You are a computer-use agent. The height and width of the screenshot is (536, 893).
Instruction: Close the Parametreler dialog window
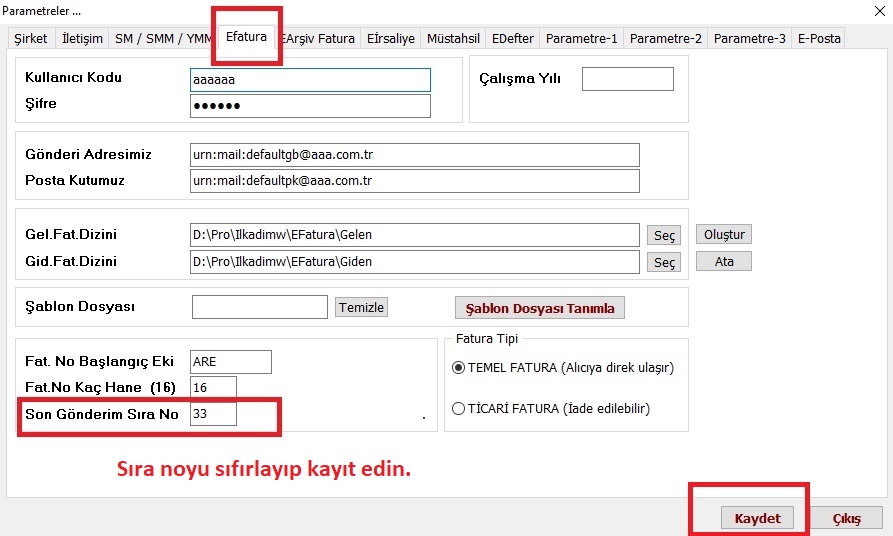point(878,11)
